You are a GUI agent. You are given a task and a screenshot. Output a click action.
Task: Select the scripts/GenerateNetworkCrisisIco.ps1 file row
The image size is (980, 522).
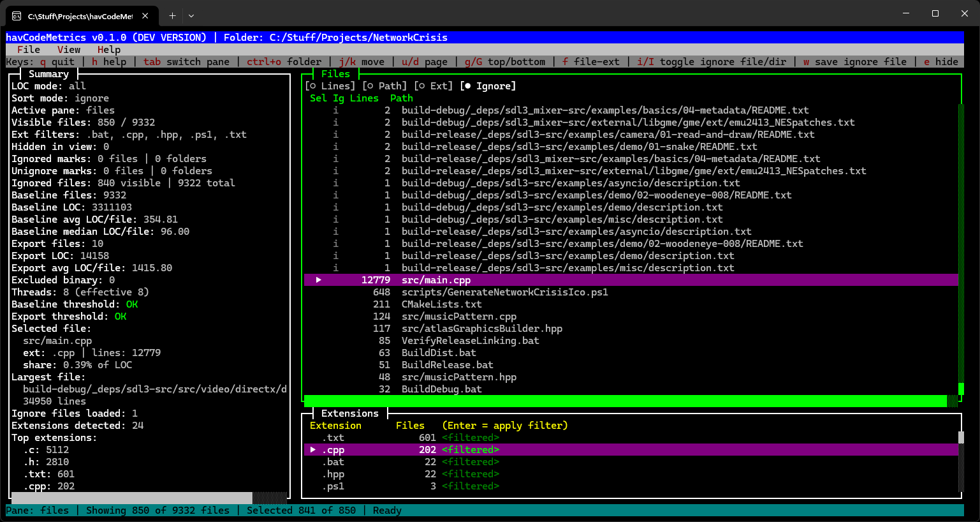504,292
